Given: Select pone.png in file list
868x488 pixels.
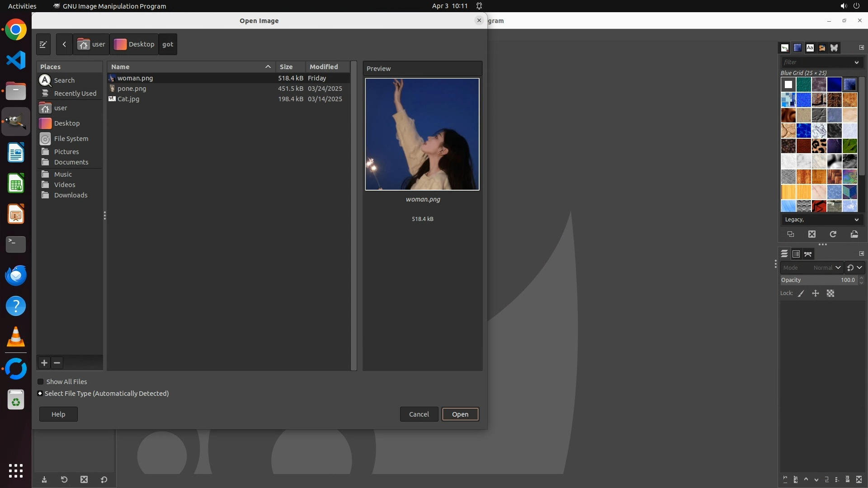Looking at the screenshot, I should tap(132, 89).
